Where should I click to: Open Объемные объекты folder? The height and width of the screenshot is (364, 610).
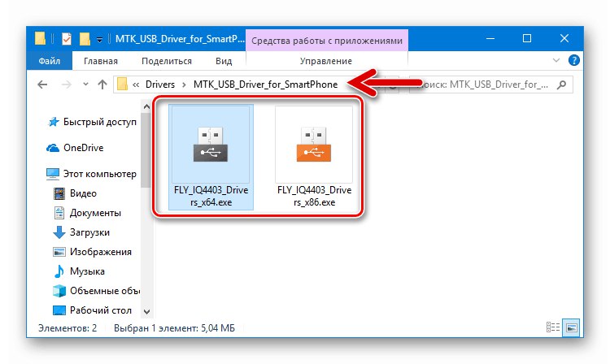[x=96, y=291]
